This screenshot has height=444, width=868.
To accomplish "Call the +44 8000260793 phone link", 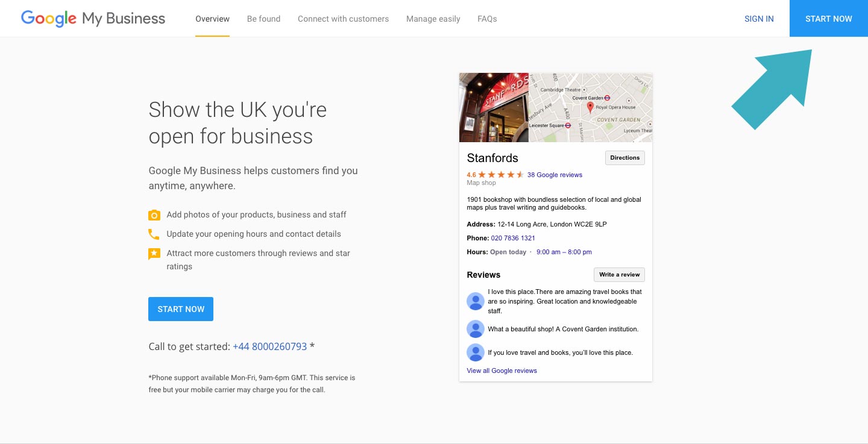I will click(x=269, y=346).
